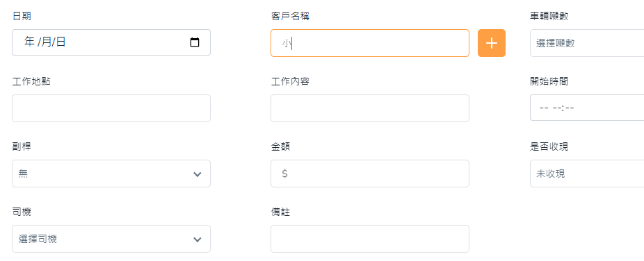Click the 工作地點 input box
Image resolution: width=644 pixels, height=261 pixels.
[x=111, y=108]
